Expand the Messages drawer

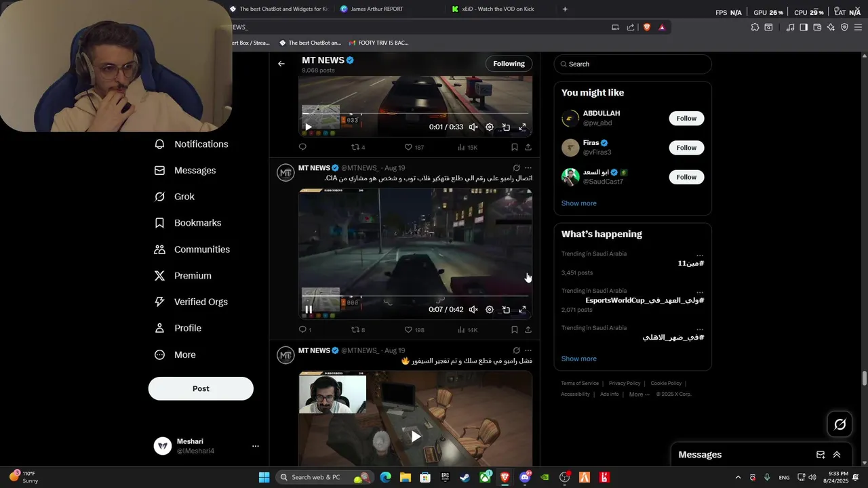point(837,455)
